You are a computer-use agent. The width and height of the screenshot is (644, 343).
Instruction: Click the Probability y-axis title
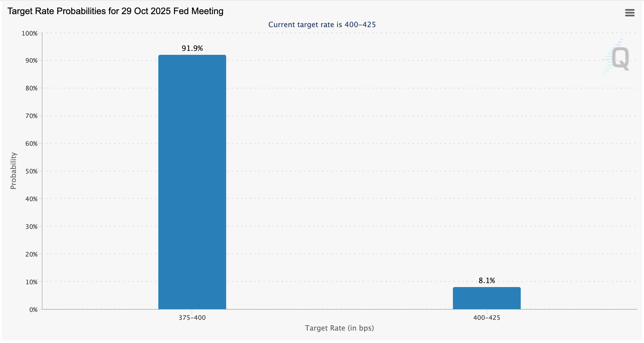tap(13, 171)
